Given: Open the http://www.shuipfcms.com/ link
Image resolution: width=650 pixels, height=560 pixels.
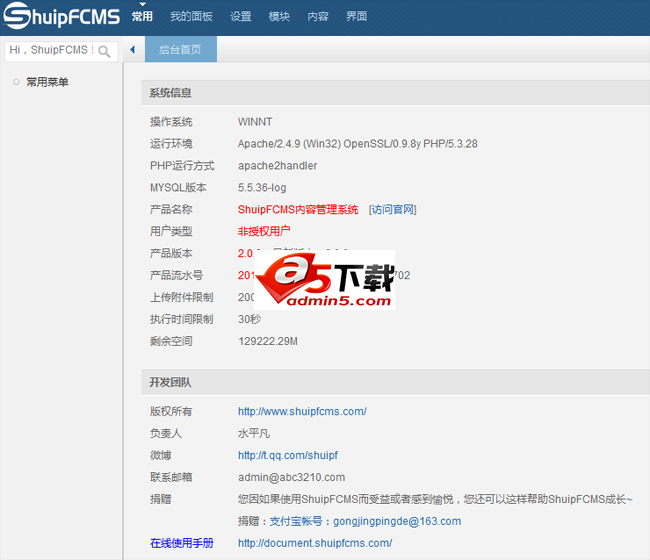Looking at the screenshot, I should click(x=302, y=412).
